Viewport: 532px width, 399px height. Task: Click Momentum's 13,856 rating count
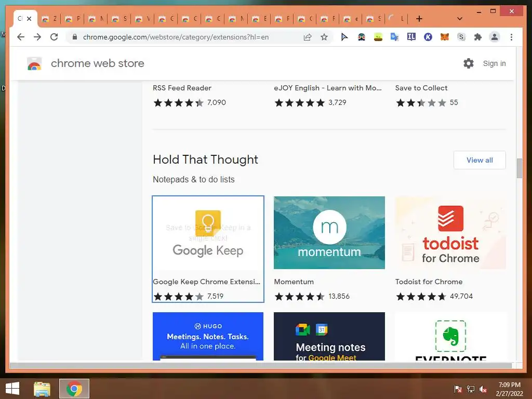coord(339,296)
